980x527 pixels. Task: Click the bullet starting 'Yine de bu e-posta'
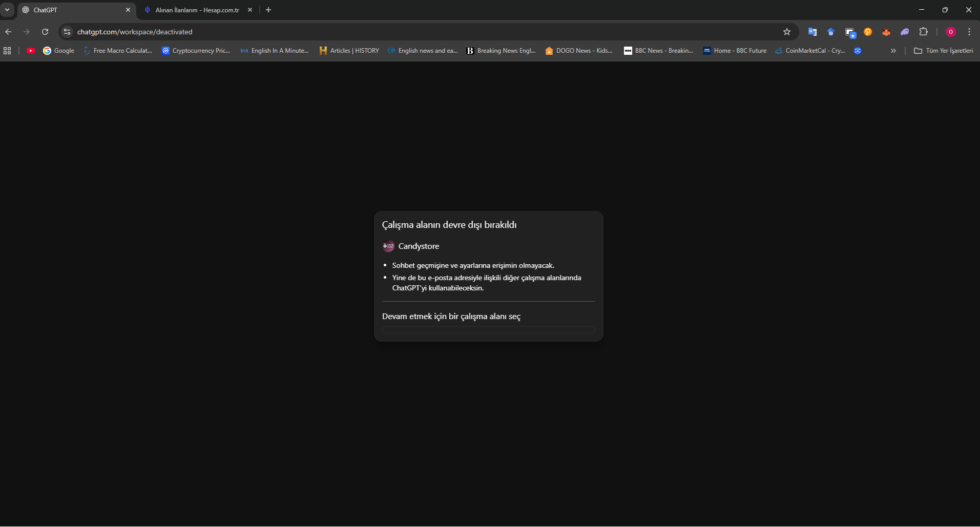(x=487, y=283)
